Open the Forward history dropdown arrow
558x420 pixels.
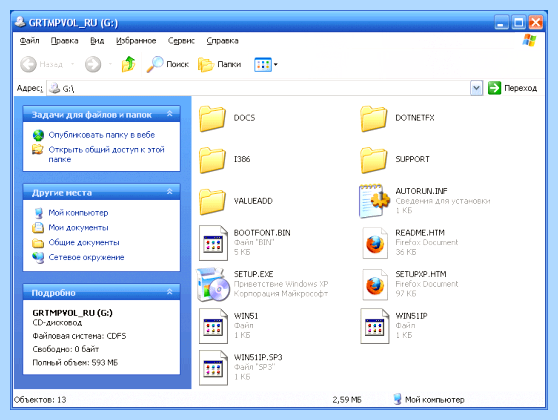[x=110, y=64]
